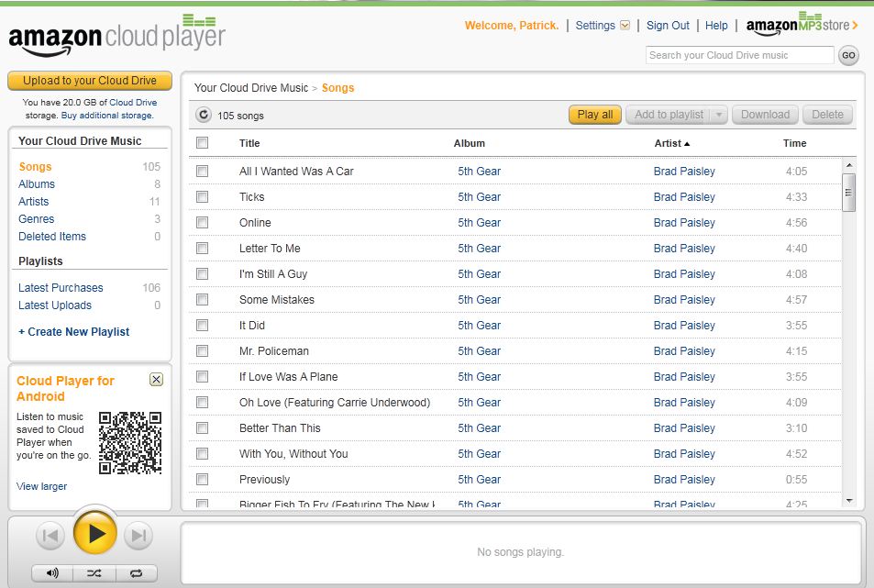Check the box for I'm Still A Guy
Image resolution: width=874 pixels, height=588 pixels.
pyautogui.click(x=203, y=273)
